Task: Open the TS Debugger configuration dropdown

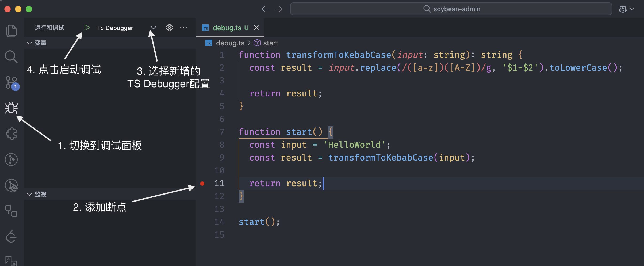Action: tap(153, 28)
